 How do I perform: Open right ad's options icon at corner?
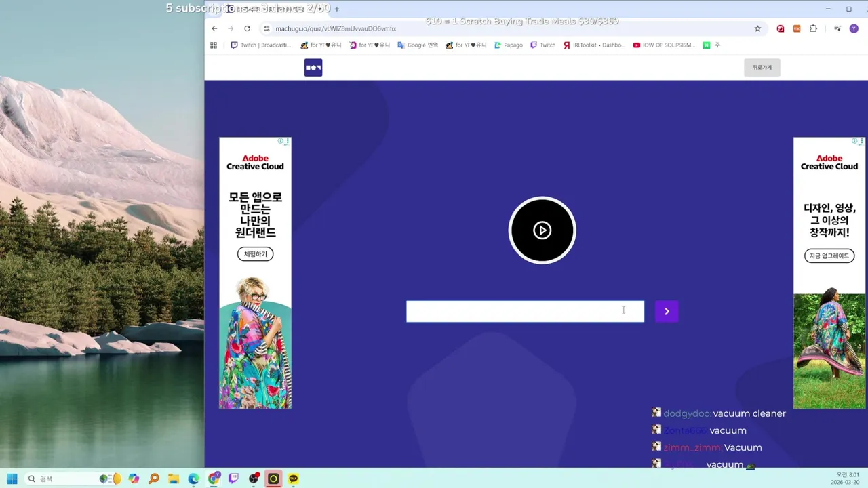click(862, 141)
